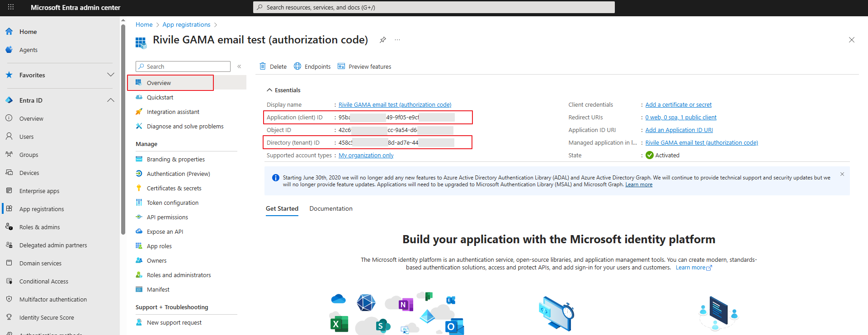
Task: Click My organization only link
Action: (366, 155)
